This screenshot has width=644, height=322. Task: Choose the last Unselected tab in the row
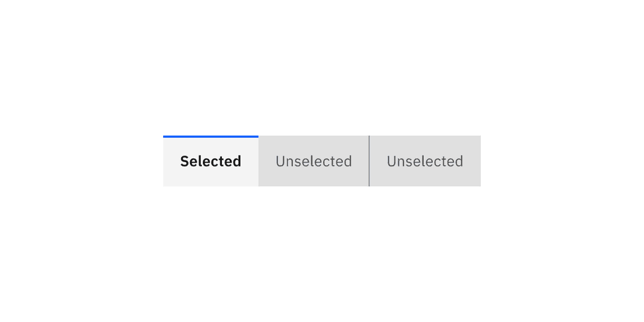click(425, 161)
